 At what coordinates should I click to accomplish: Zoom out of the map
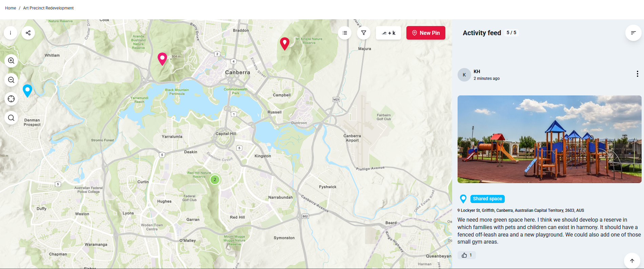point(11,80)
